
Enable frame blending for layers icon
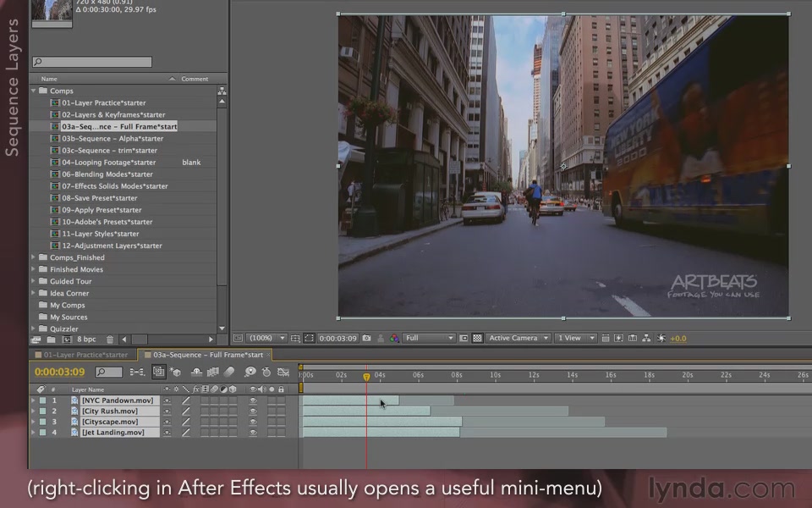[213, 372]
